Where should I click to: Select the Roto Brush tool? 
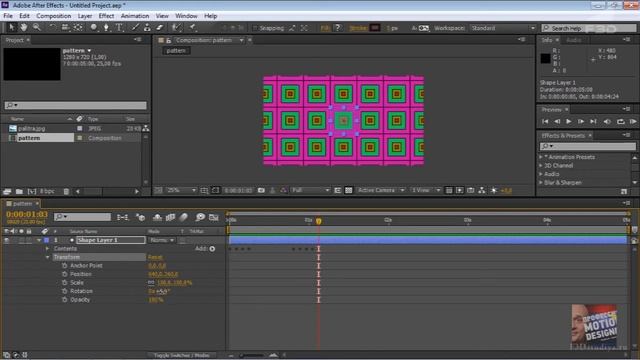coord(176,27)
